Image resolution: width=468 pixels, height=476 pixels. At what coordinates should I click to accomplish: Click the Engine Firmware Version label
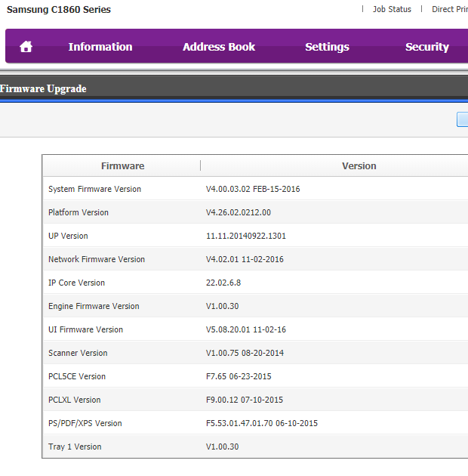click(94, 306)
